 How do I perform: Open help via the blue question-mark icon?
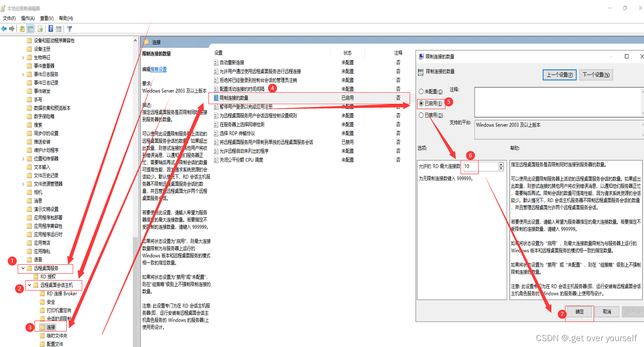(51, 29)
